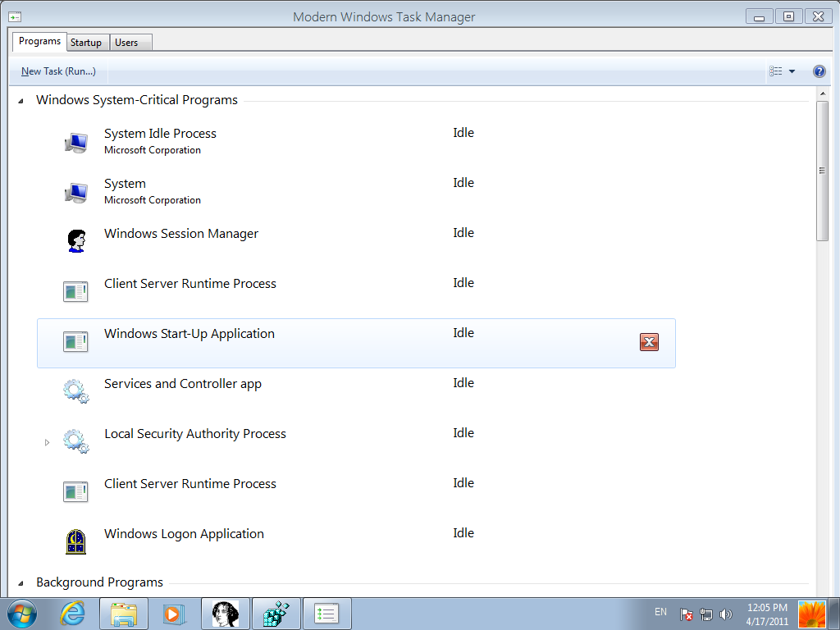This screenshot has width=840, height=630.
Task: Expand the Local Security Authority Process row
Action: (x=47, y=442)
